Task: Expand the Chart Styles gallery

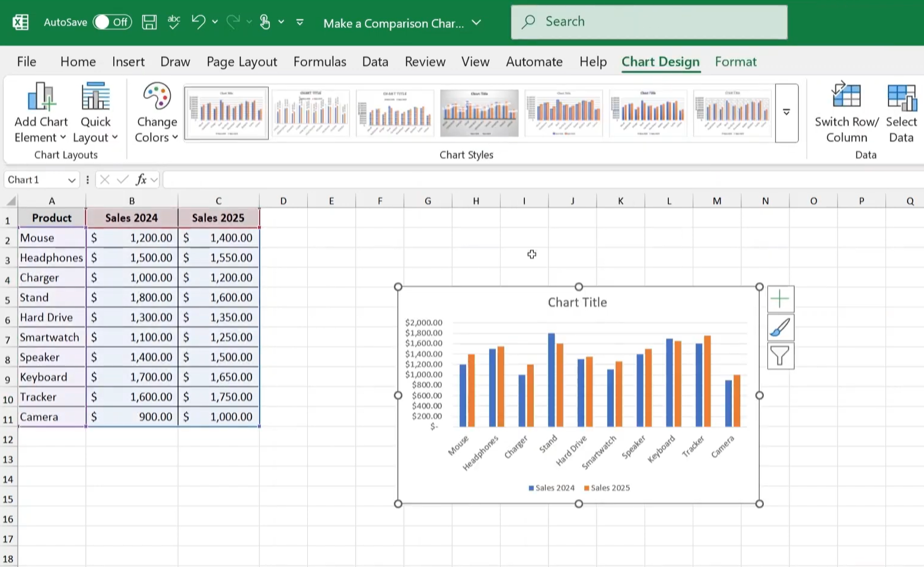Action: (786, 113)
